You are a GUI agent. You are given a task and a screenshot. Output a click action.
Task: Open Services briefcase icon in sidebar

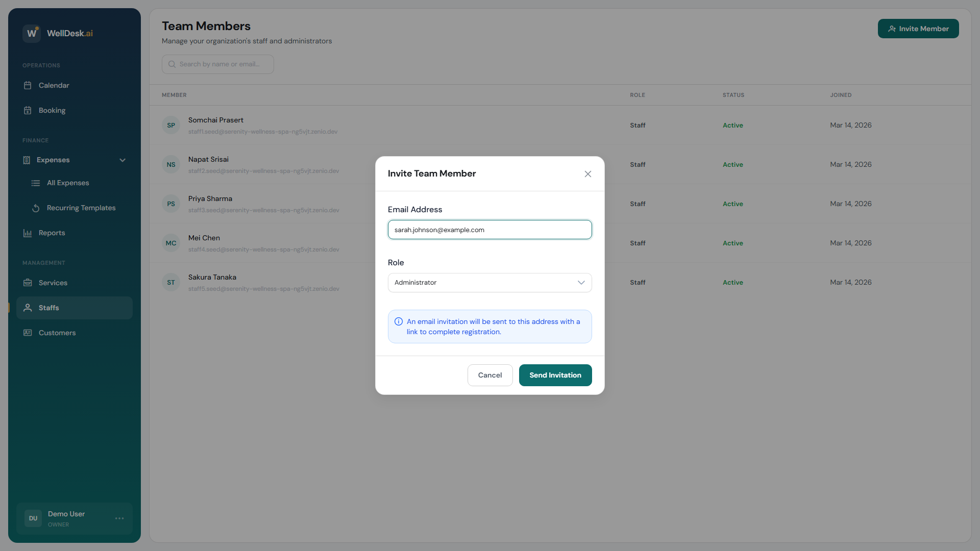point(28,283)
